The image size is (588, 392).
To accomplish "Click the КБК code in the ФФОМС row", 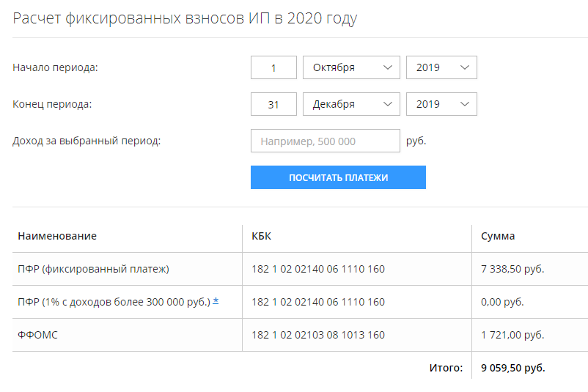I will (318, 335).
